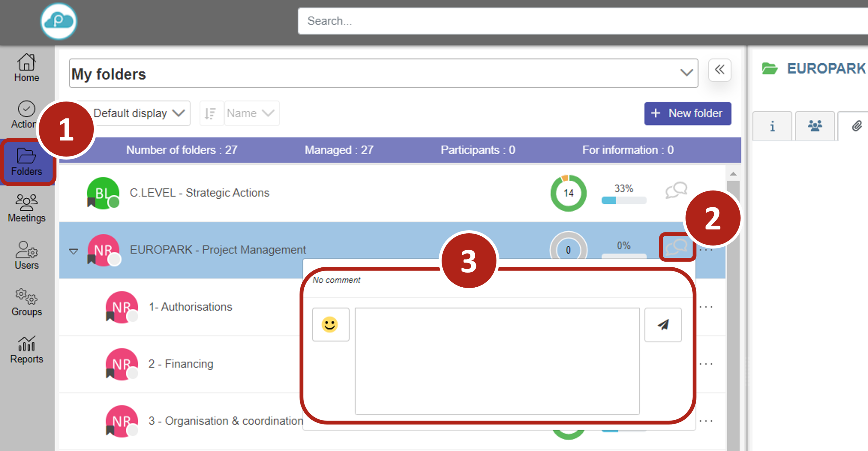This screenshot has width=868, height=451.
Task: Collapse the EUROPARK Project Management folder tree
Action: 74,251
